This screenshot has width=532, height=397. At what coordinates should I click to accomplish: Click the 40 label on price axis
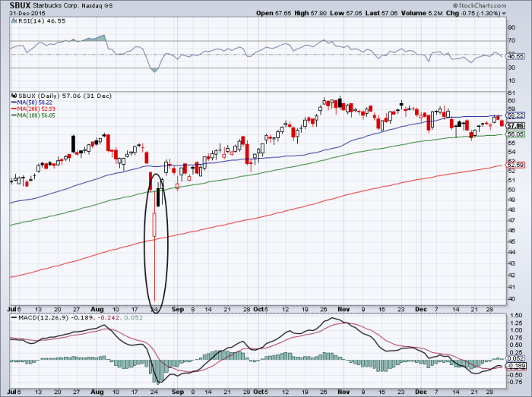(511, 299)
